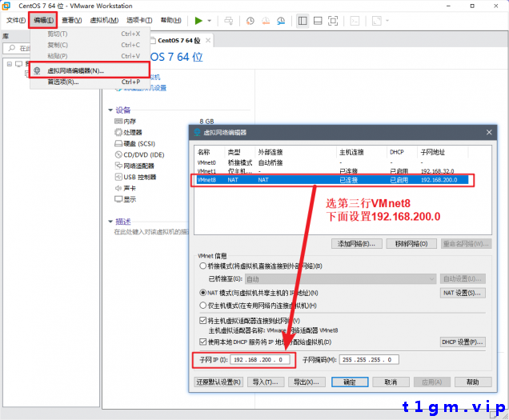Viewport: 509px width, 420px height.
Task: Select the 仅主机模式 radio button
Action: click(203, 305)
